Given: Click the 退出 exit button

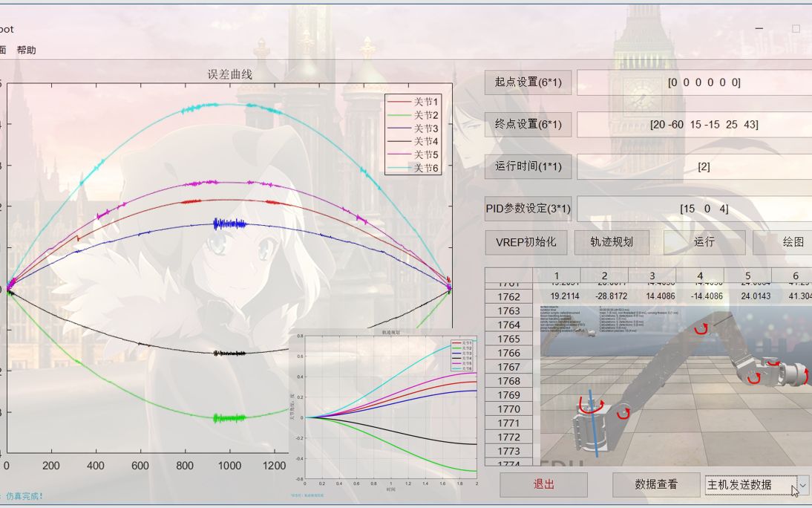Looking at the screenshot, I should coord(546,483).
